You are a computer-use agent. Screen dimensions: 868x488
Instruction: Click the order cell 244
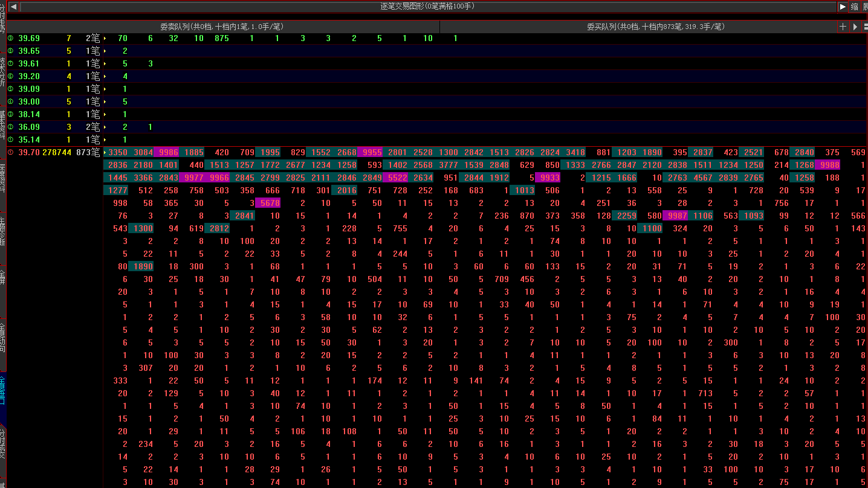click(x=400, y=254)
